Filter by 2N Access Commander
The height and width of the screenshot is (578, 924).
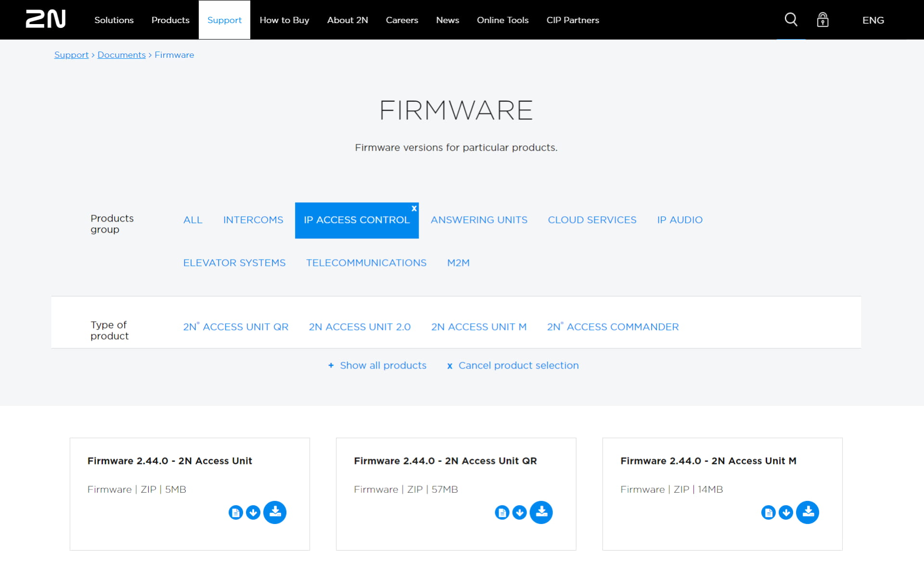tap(613, 327)
